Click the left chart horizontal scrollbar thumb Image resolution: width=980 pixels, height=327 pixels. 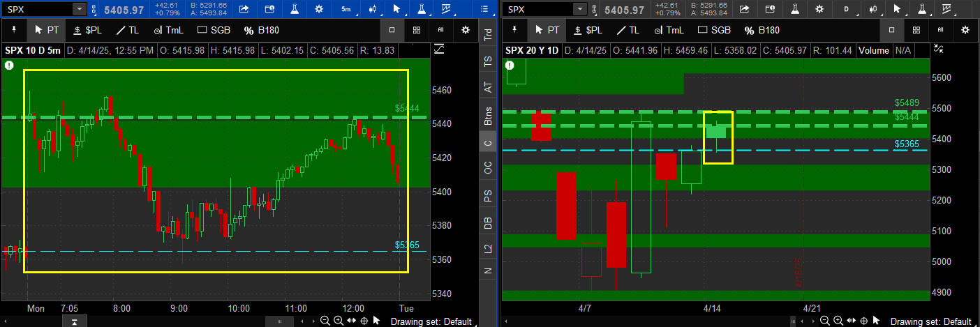pyautogui.click(x=280, y=321)
